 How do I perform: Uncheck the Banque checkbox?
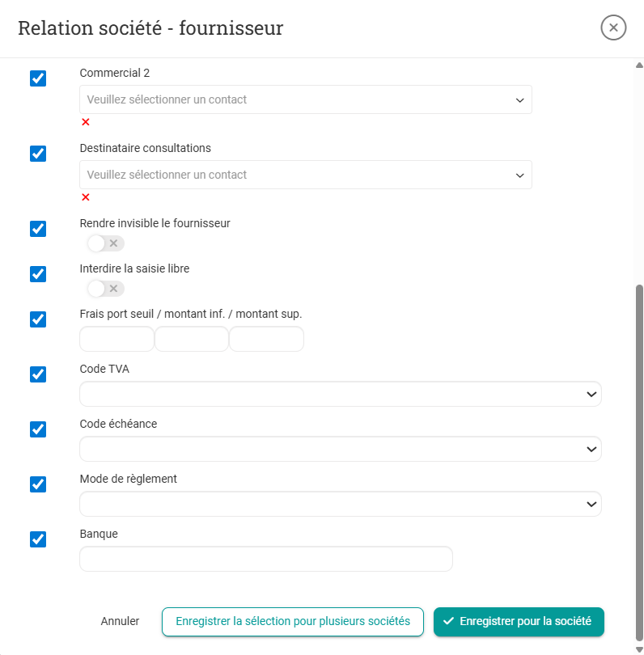[x=38, y=539]
